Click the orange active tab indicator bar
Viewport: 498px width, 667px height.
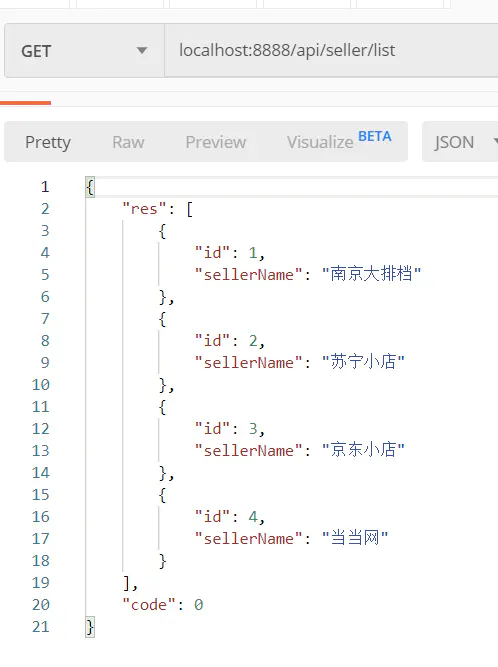click(x=26, y=103)
